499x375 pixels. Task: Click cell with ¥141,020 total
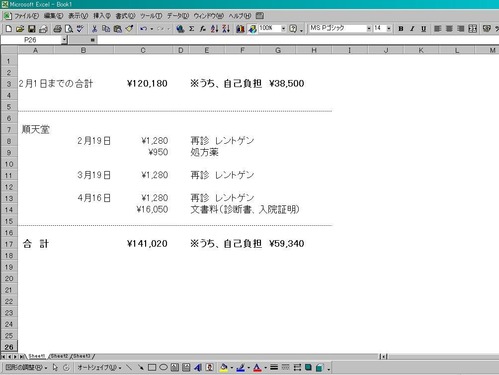point(143,244)
